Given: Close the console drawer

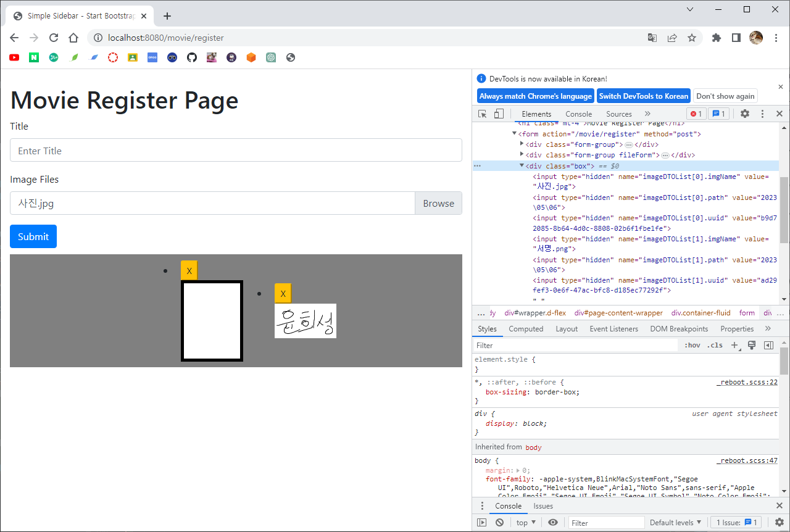Looking at the screenshot, I should point(780,506).
